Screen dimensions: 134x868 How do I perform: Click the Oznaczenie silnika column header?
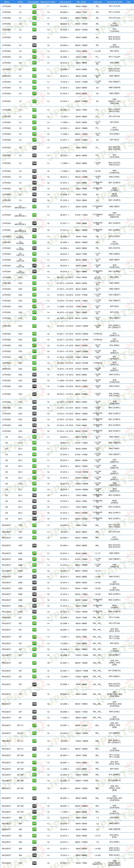(x=114, y=2)
